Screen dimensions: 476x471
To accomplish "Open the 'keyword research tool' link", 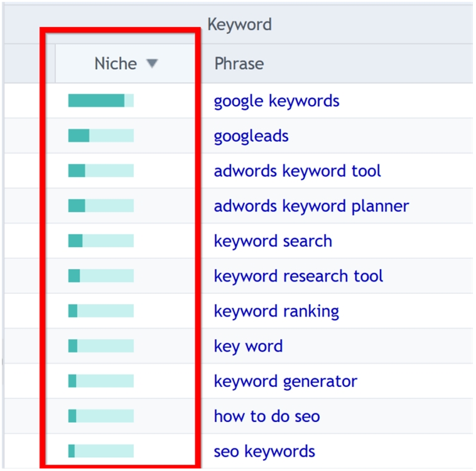I will (x=298, y=276).
